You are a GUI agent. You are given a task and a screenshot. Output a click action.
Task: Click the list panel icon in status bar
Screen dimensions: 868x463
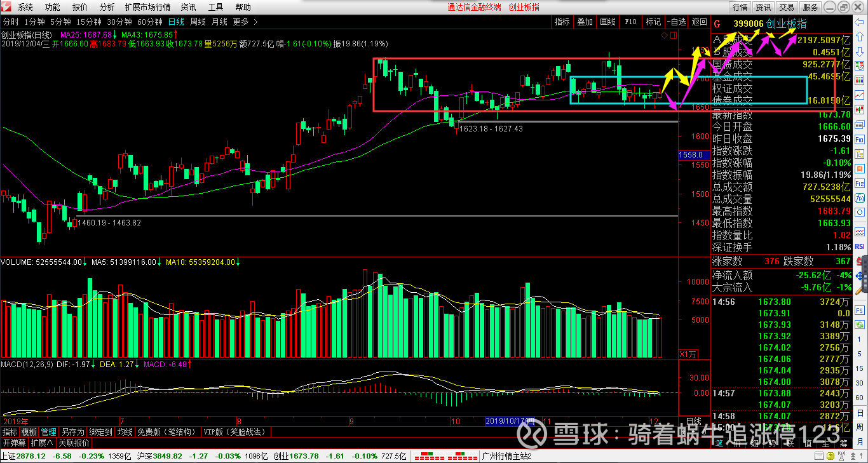point(819,456)
